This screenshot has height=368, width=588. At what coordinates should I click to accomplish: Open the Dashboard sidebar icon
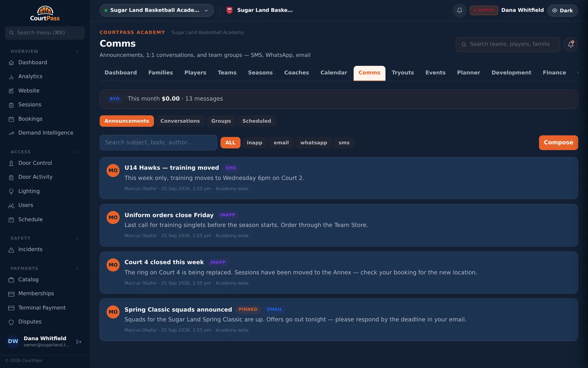point(11,63)
